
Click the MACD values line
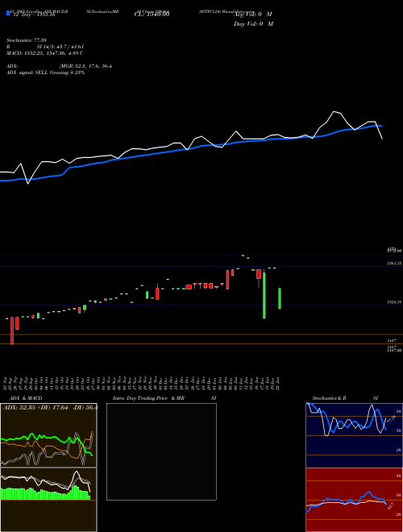coord(45,53)
